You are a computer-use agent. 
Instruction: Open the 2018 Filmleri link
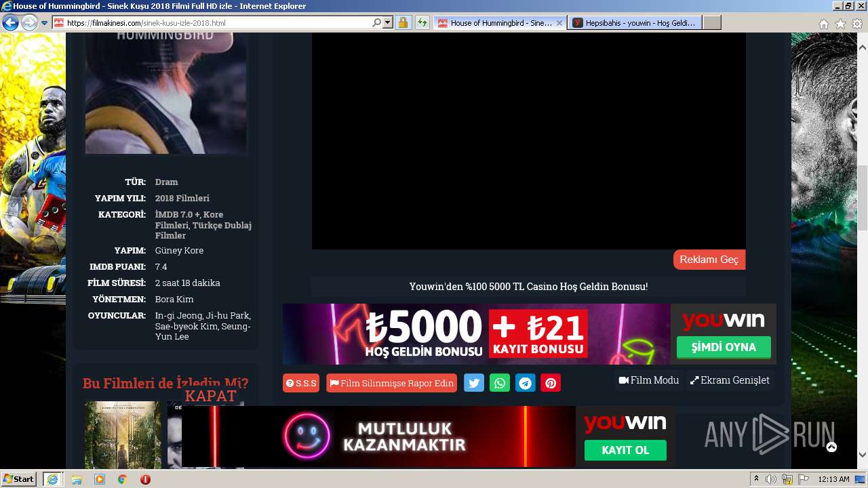point(182,199)
